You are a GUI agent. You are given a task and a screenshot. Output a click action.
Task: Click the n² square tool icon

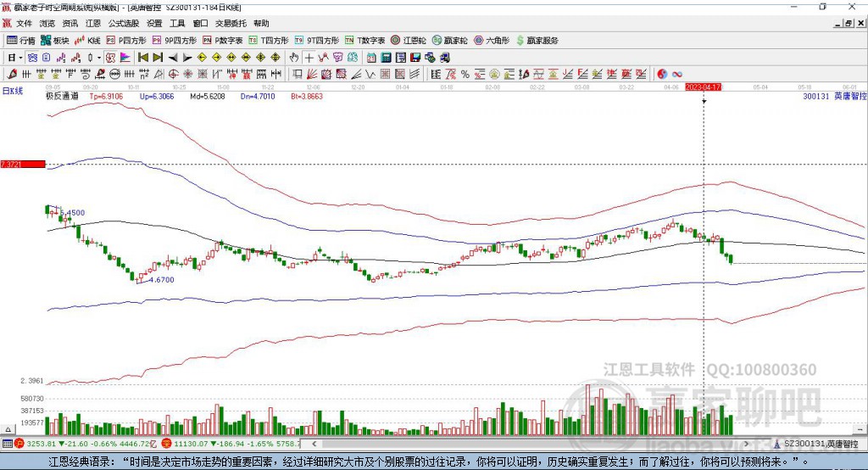click(144, 74)
